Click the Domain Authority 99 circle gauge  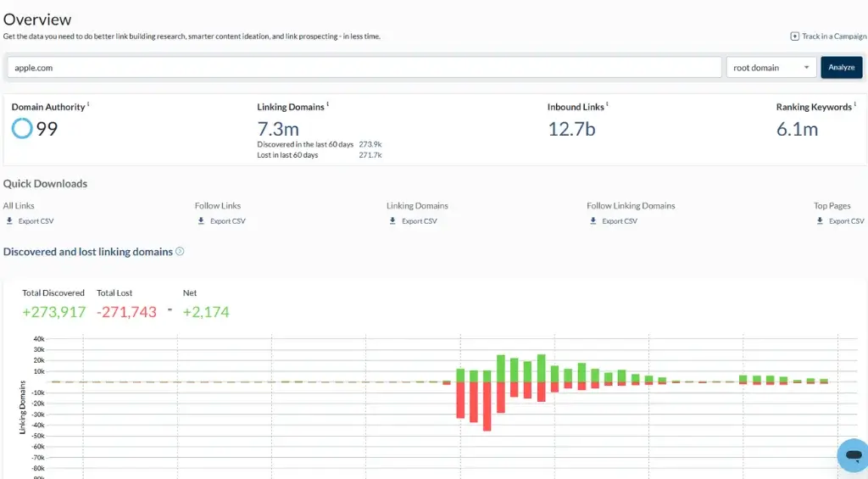[22, 129]
